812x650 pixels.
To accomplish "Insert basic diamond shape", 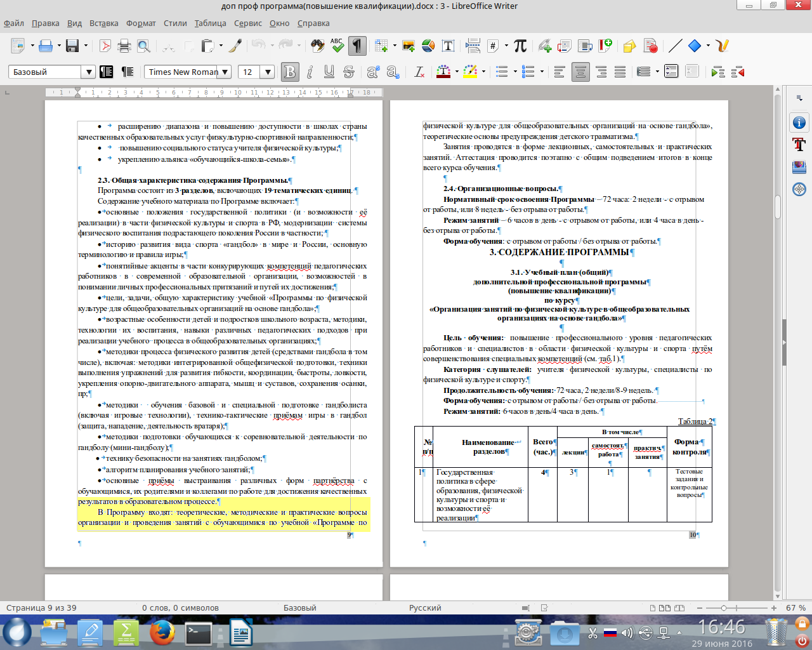I will tap(695, 46).
